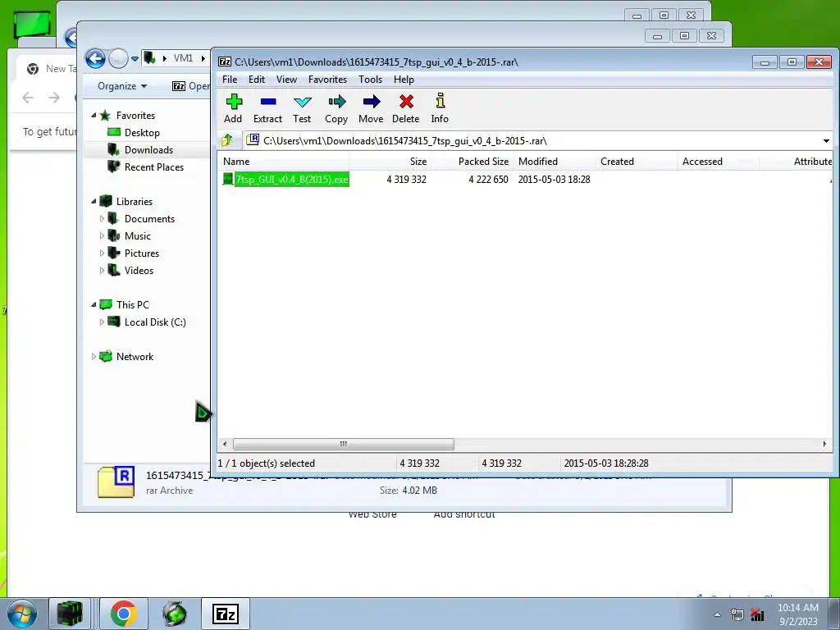Expand the Music library
840x630 pixels.
(x=102, y=235)
